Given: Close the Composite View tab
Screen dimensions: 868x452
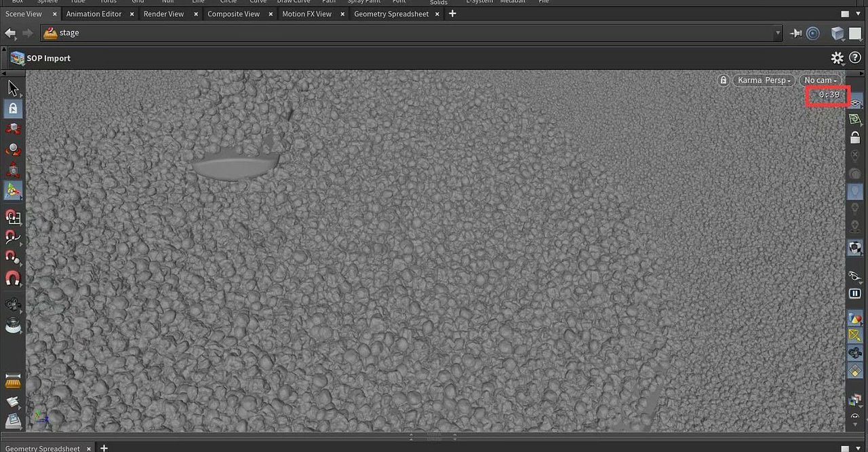Looking at the screenshot, I should 271,14.
